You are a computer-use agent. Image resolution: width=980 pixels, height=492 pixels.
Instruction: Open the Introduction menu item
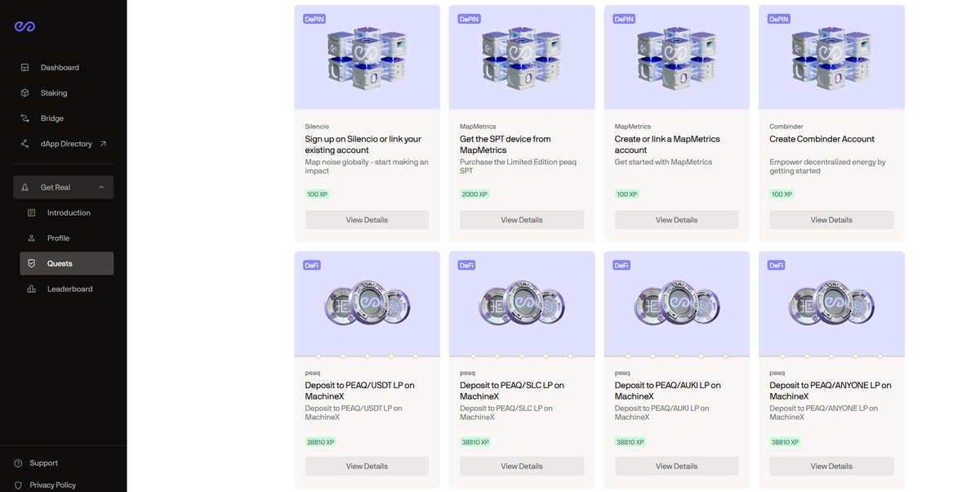click(69, 213)
